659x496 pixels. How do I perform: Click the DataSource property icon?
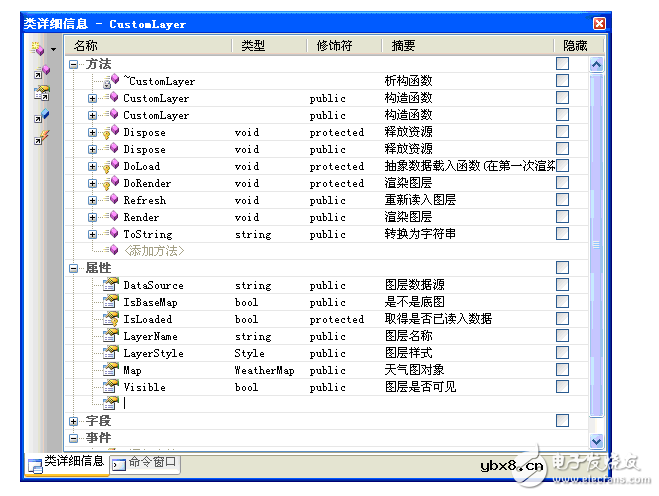(x=111, y=285)
